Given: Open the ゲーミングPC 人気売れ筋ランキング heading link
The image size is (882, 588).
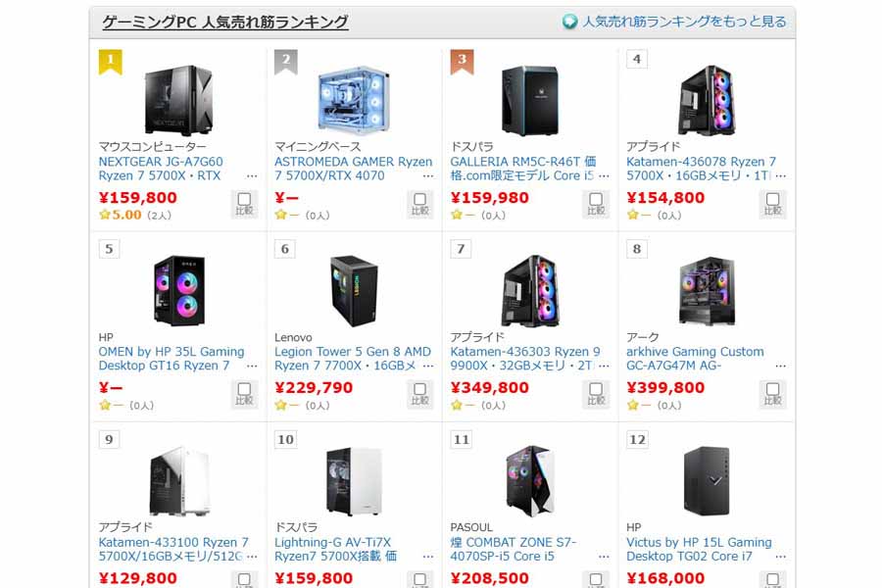Looking at the screenshot, I should point(225,22).
